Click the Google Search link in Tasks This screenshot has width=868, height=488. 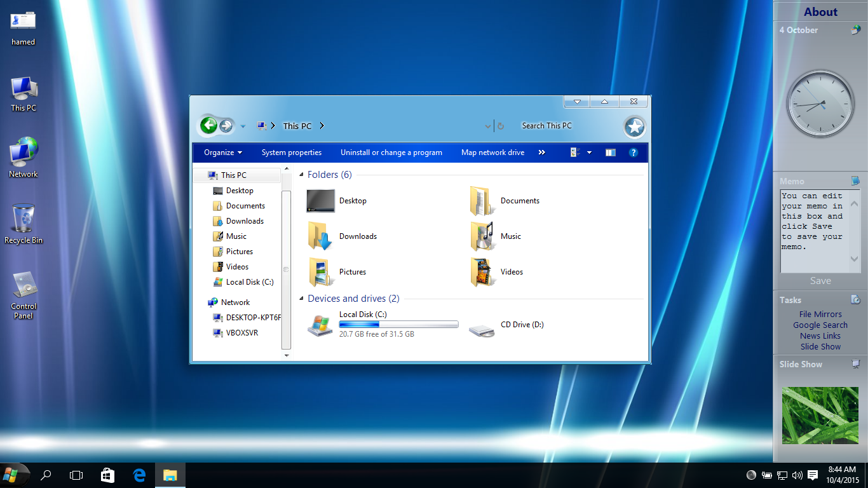820,325
